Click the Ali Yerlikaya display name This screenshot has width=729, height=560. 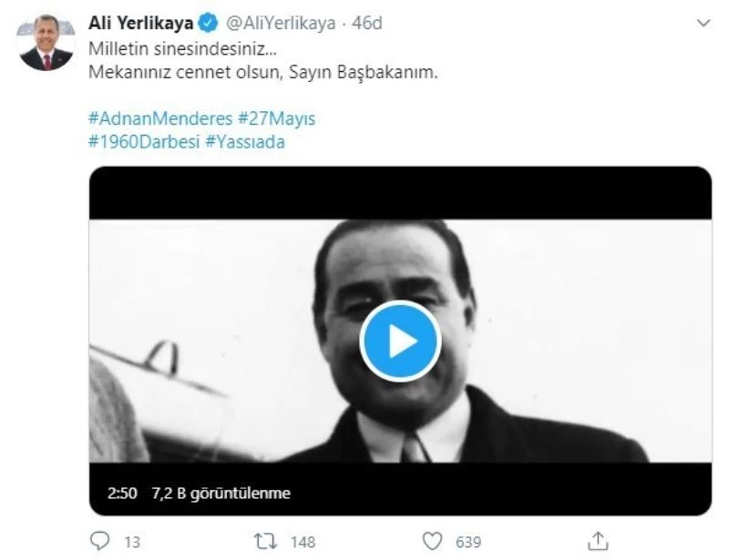click(x=141, y=23)
